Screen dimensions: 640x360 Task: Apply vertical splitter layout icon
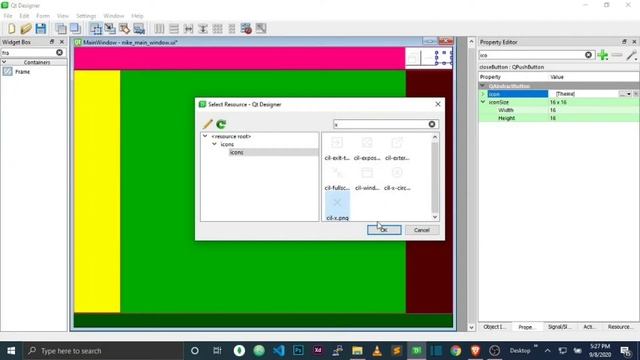203,29
